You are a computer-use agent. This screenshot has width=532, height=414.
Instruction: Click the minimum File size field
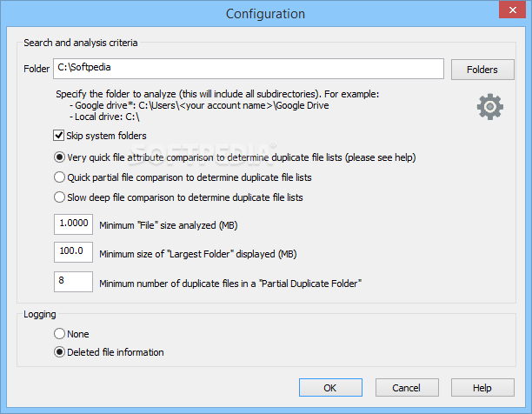tap(73, 224)
